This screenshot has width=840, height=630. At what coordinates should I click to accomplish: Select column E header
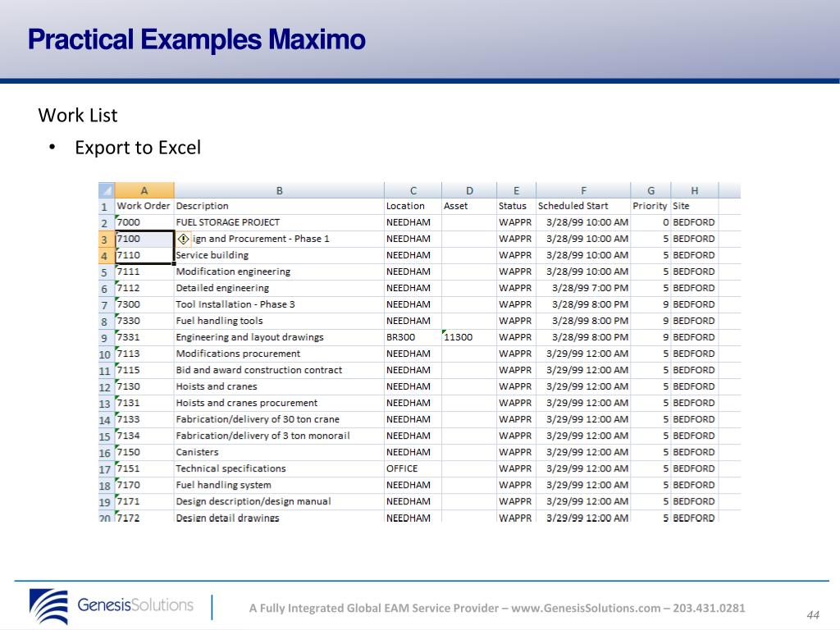[x=517, y=190]
